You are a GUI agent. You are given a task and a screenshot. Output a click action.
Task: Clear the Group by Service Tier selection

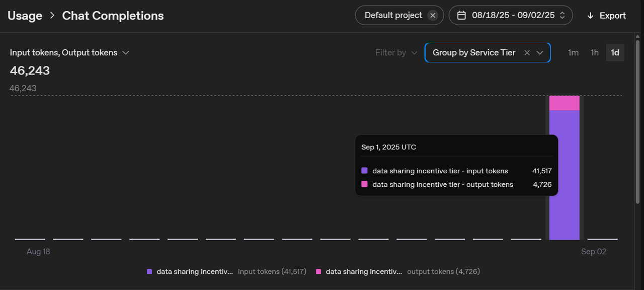(527, 53)
